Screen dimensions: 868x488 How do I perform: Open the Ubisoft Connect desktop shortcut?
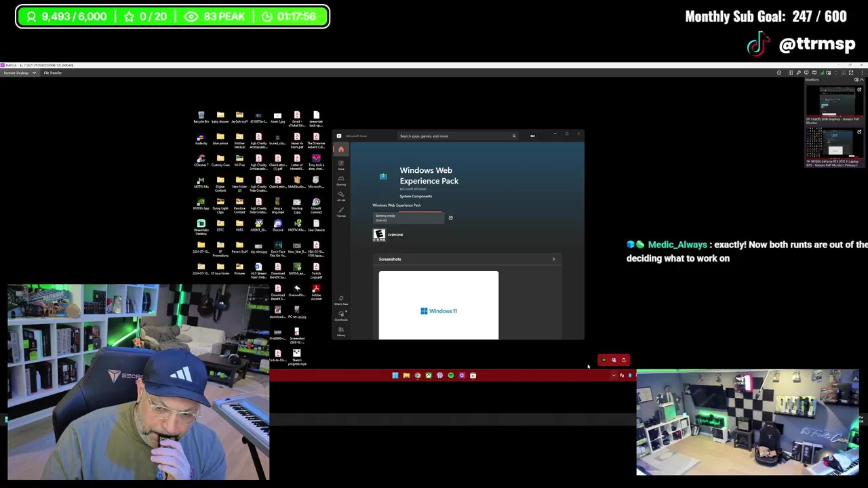click(x=316, y=205)
